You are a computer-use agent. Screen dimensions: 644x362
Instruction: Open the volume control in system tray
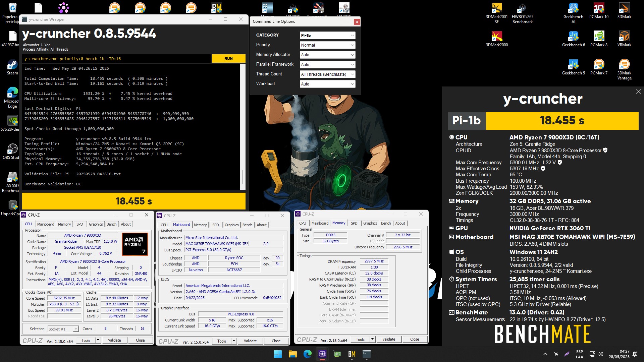coord(600,354)
